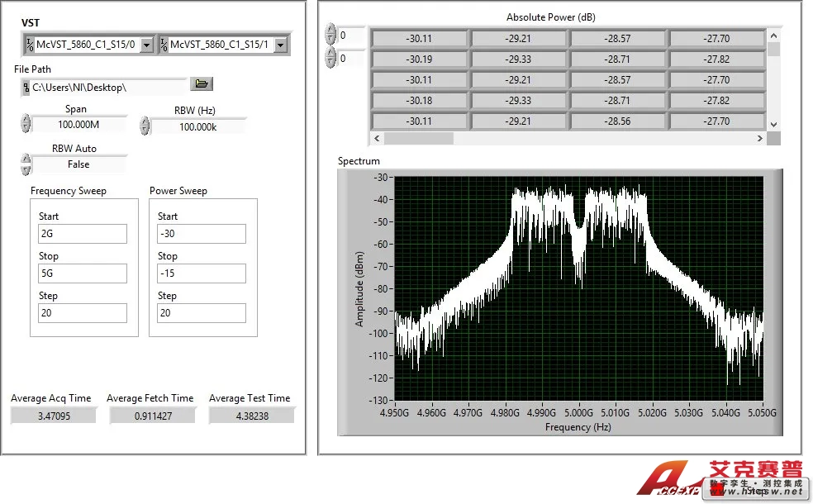Image resolution: width=813 pixels, height=504 pixels.
Task: Click the Absolute Power table's vertical scroll down arrow
Action: click(x=773, y=124)
